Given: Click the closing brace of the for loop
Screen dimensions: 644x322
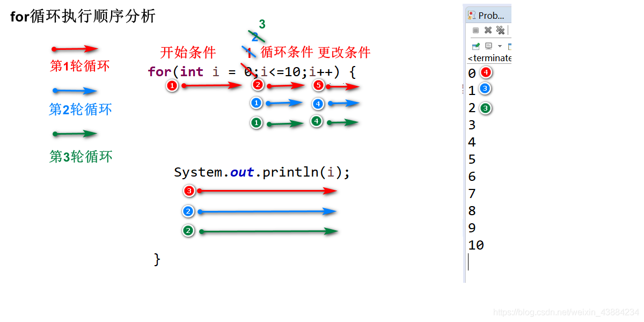Looking at the screenshot, I should [157, 260].
